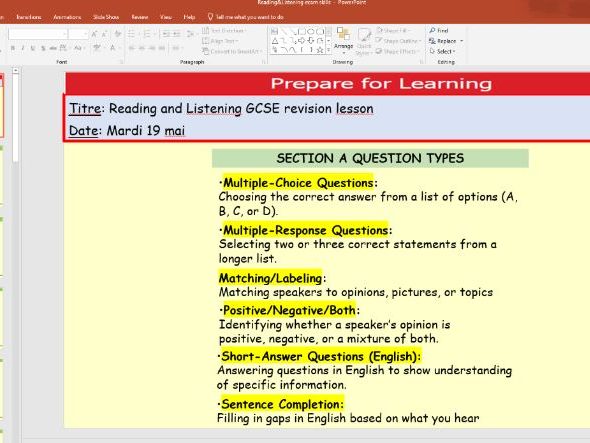Select the Triangle shape

click(275, 41)
